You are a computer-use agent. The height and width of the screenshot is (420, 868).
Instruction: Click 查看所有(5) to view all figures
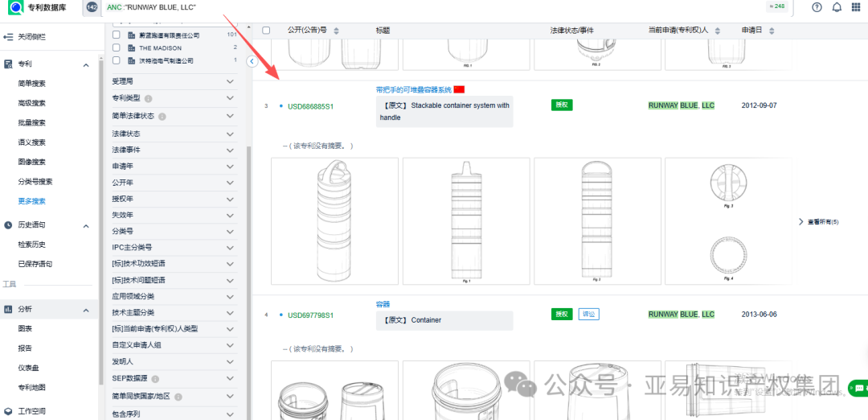(823, 221)
